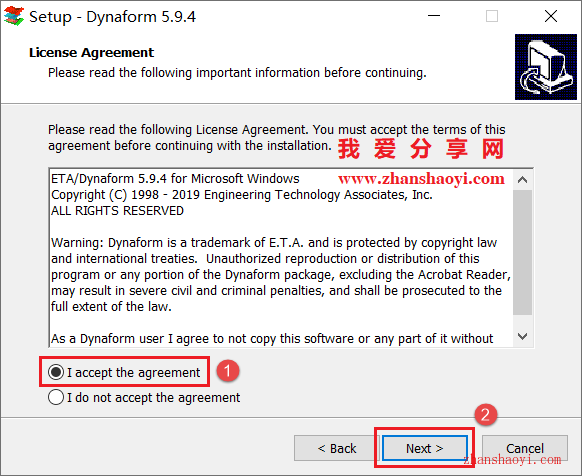Minimize the Setup window
The width and height of the screenshot is (582, 476).
pyautogui.click(x=434, y=16)
